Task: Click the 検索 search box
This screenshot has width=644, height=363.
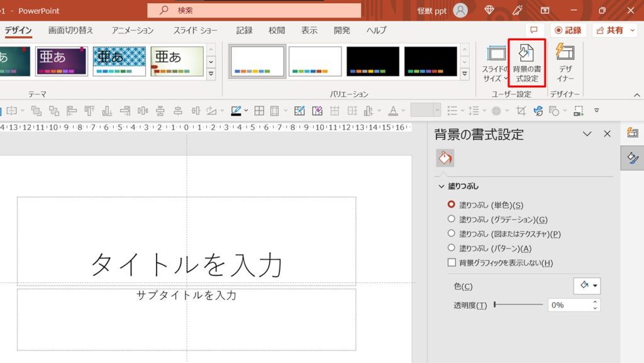Action: [x=254, y=10]
